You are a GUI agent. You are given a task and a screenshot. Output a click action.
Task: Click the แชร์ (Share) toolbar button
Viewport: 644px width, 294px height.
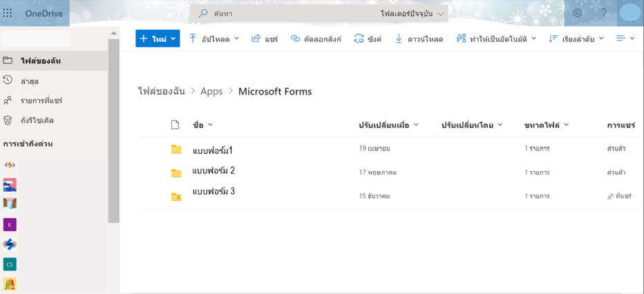265,39
